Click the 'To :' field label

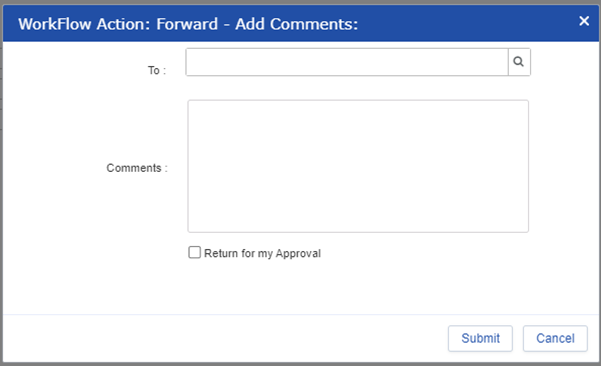pos(157,71)
